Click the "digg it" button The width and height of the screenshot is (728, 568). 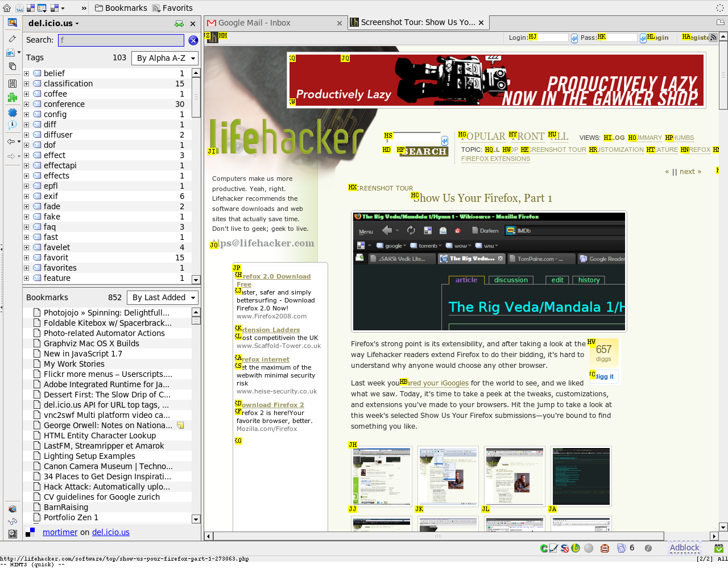[604, 376]
